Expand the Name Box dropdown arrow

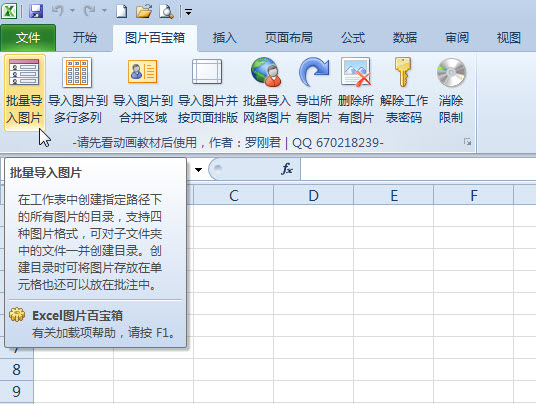point(198,170)
